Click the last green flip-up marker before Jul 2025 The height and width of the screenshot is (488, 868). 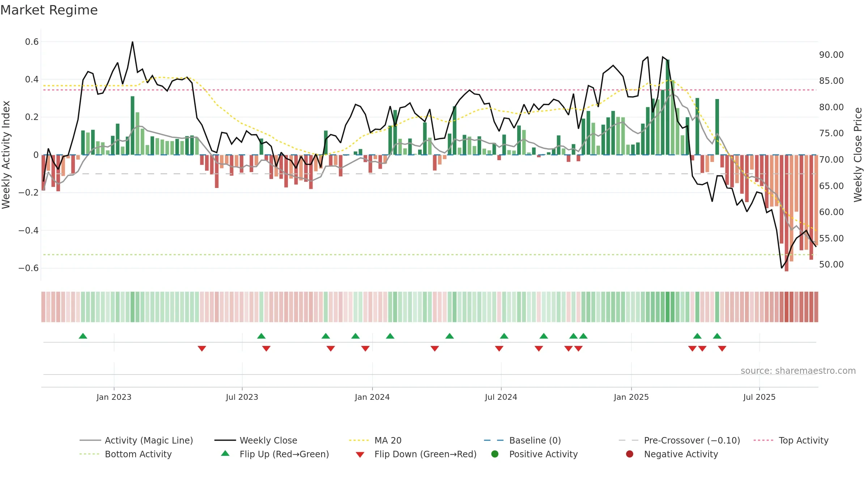[x=717, y=336]
